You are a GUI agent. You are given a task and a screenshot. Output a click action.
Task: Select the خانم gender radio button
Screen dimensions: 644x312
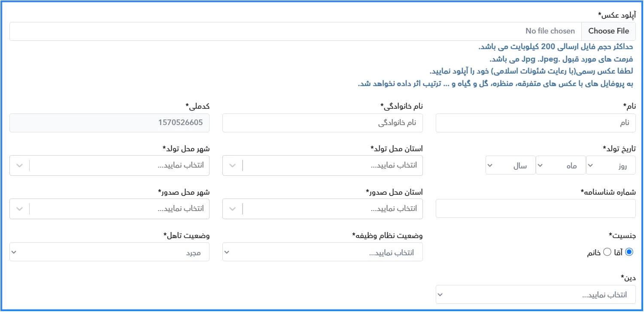[607, 252]
